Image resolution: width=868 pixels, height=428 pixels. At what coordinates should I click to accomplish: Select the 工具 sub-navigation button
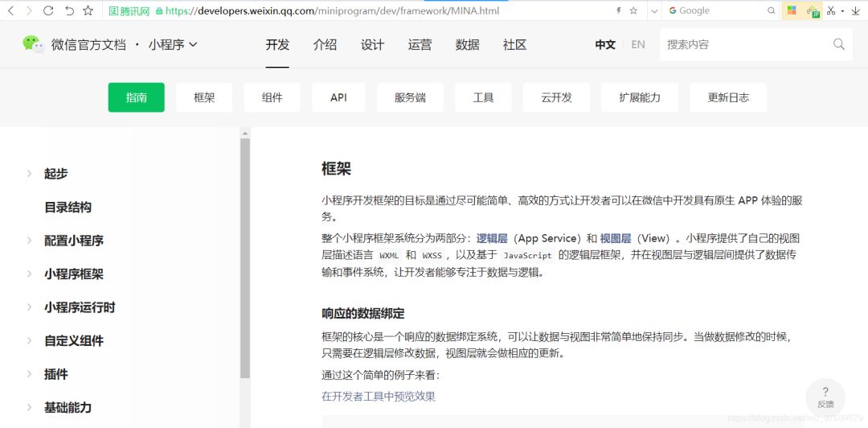[483, 97]
